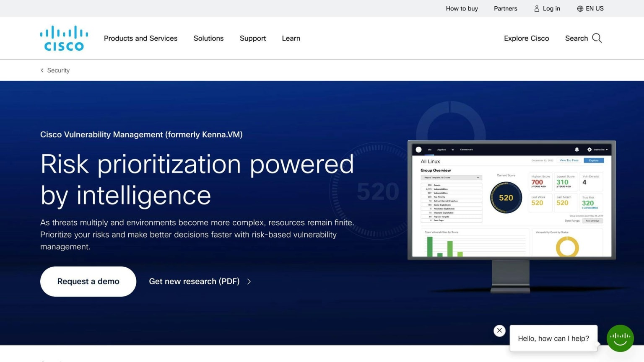Dismiss the chat greeting with X
This screenshot has width=644, height=362.
[x=499, y=331]
